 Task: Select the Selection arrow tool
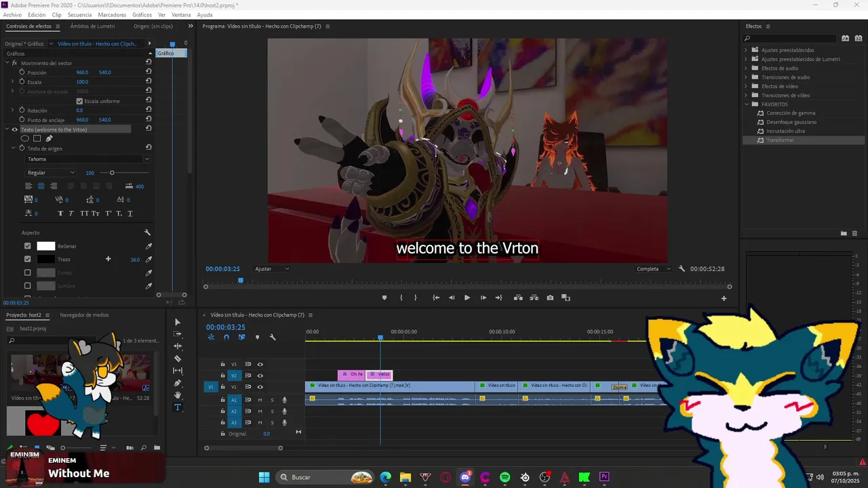pos(178,322)
